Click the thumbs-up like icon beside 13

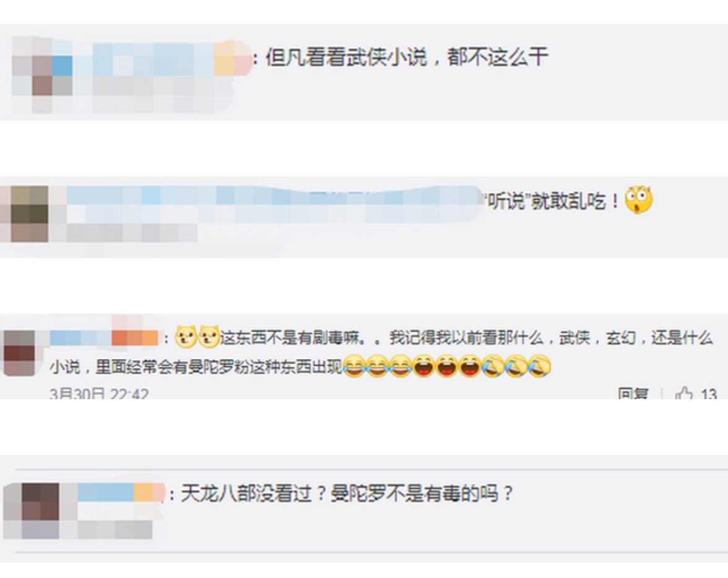tap(684, 394)
